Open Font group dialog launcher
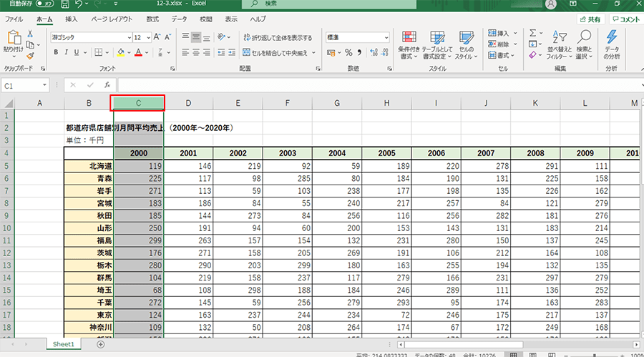 172,69
